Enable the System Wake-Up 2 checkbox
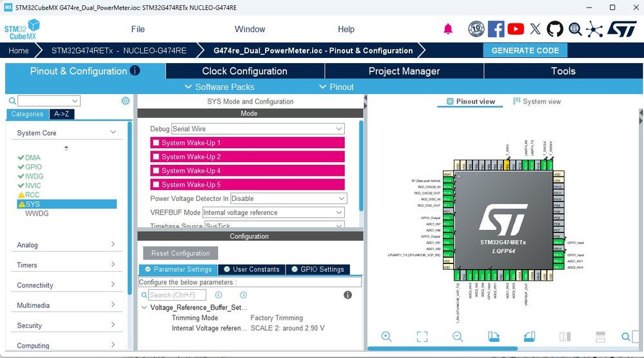The image size is (644, 358). [156, 156]
